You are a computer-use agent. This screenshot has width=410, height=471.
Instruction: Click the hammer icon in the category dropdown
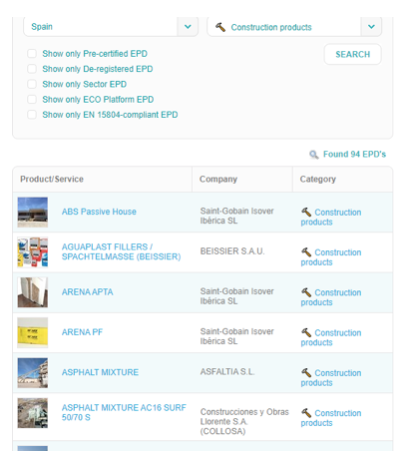(x=220, y=27)
